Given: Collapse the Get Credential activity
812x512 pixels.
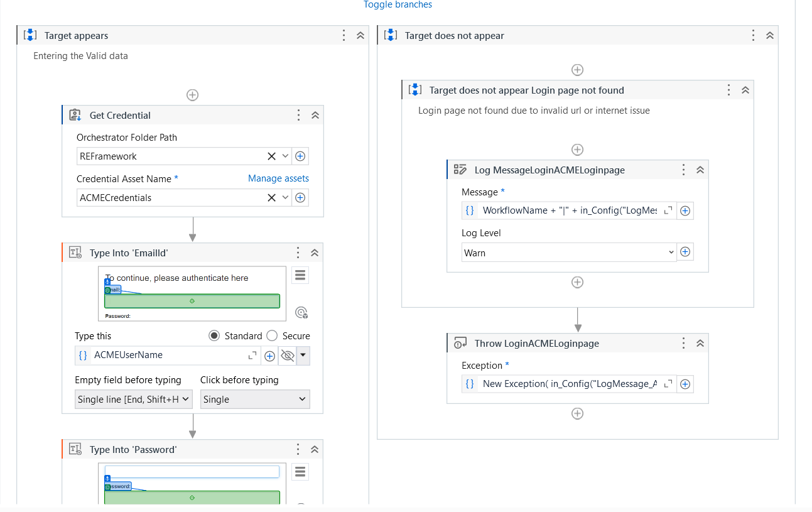Looking at the screenshot, I should (x=315, y=115).
